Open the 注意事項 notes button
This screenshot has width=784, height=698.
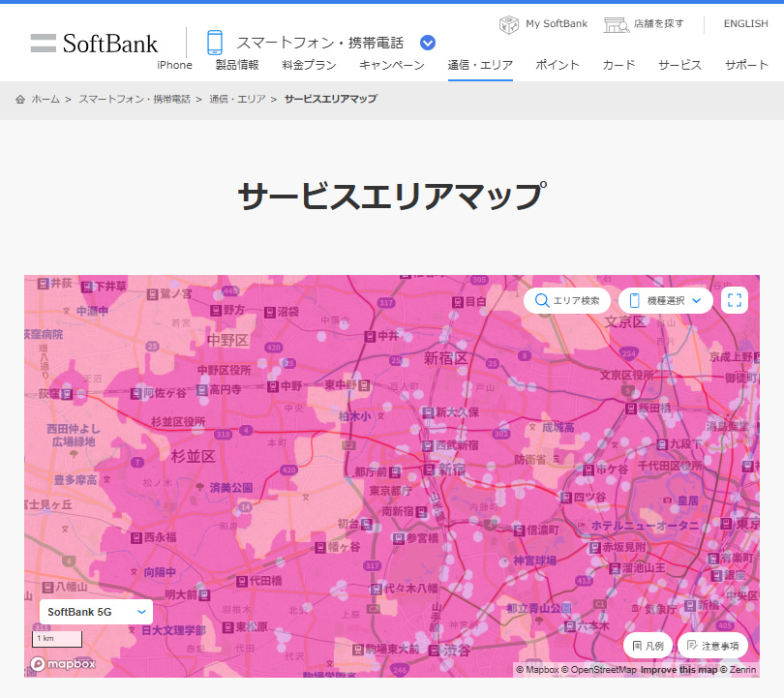[712, 645]
